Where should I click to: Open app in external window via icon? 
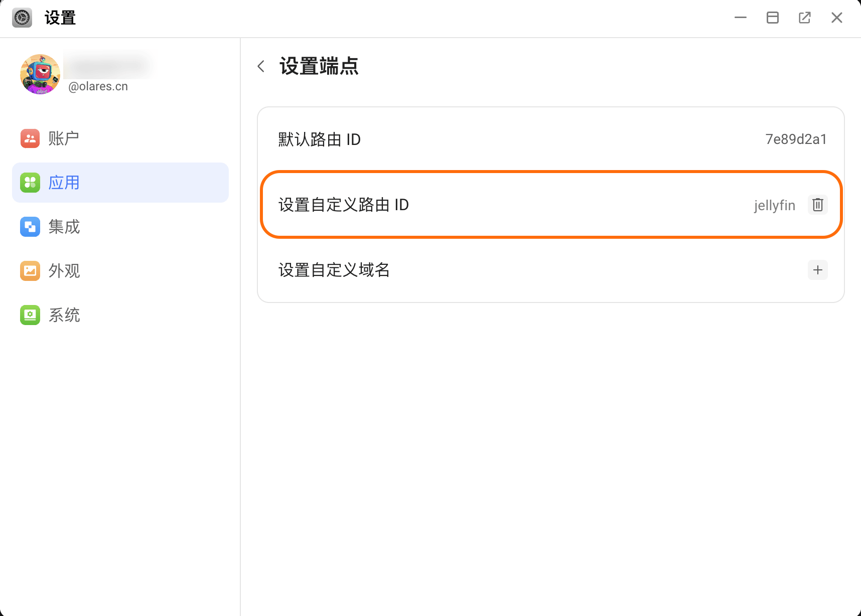[x=804, y=17]
